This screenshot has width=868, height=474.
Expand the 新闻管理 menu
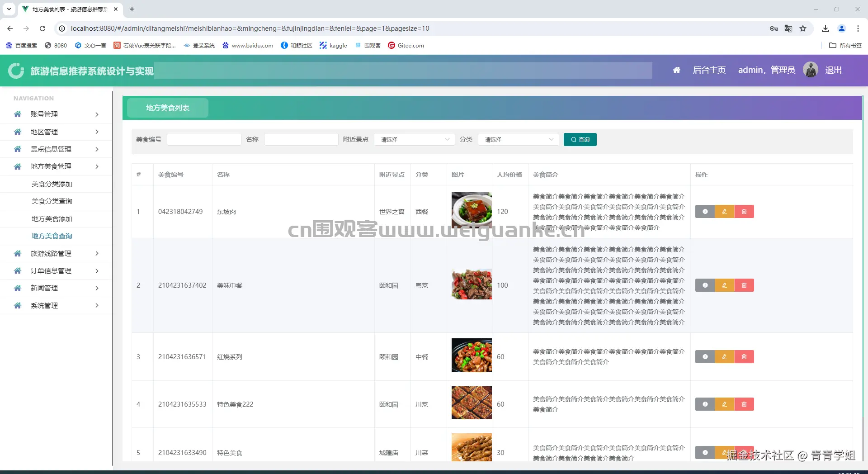point(56,288)
